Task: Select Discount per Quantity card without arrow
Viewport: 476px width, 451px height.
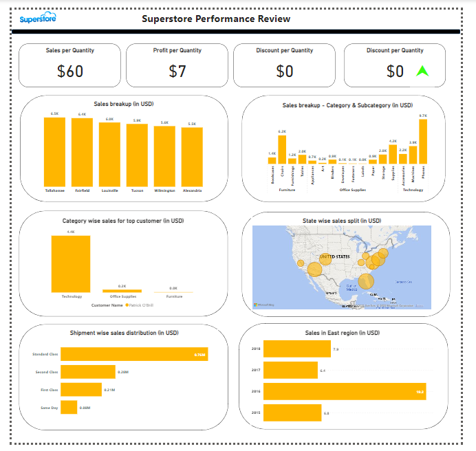Action: [x=285, y=65]
